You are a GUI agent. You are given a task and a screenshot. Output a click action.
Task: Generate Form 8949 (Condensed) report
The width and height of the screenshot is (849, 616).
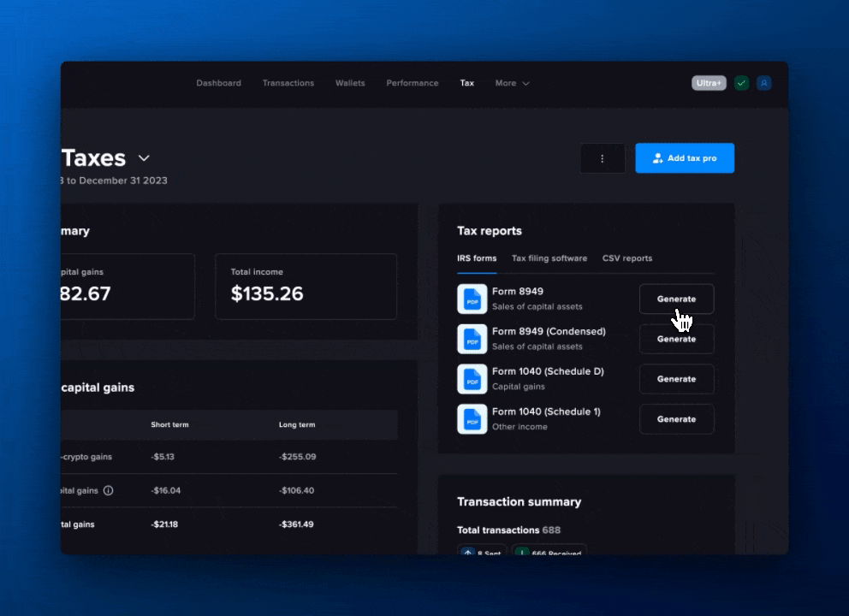click(x=676, y=339)
